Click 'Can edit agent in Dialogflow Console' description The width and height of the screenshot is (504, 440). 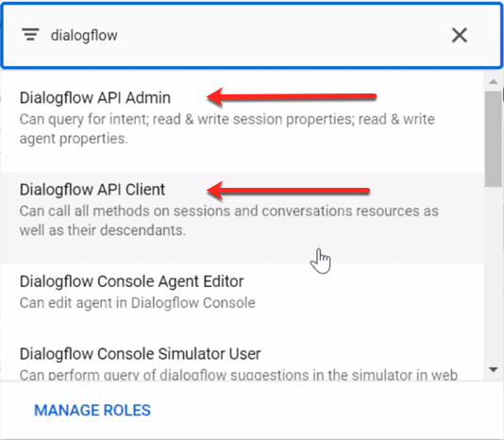tap(137, 303)
